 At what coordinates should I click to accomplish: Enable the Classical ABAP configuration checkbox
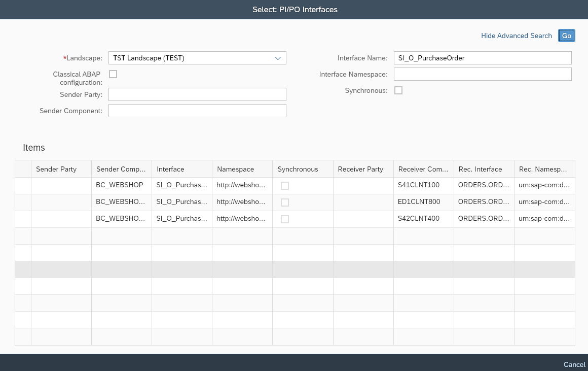(x=113, y=74)
